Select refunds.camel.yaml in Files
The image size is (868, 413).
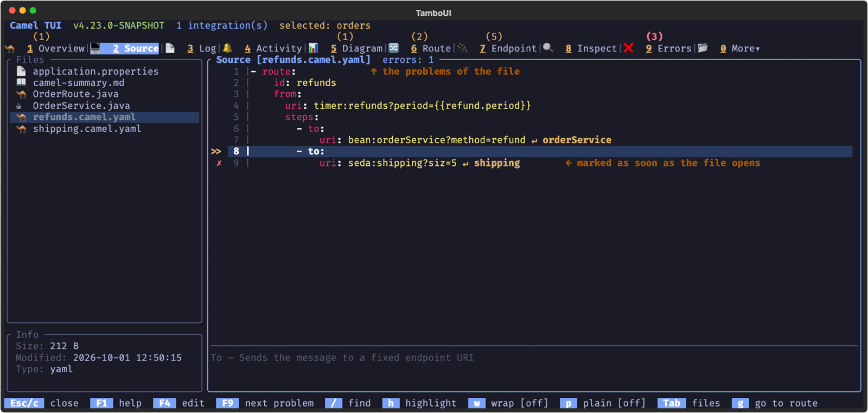105,117
